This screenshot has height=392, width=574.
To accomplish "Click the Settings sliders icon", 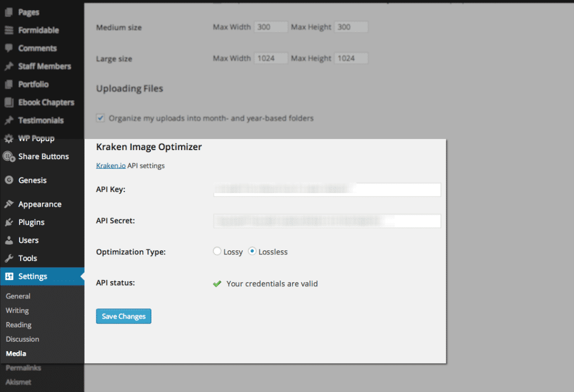I will (9, 276).
